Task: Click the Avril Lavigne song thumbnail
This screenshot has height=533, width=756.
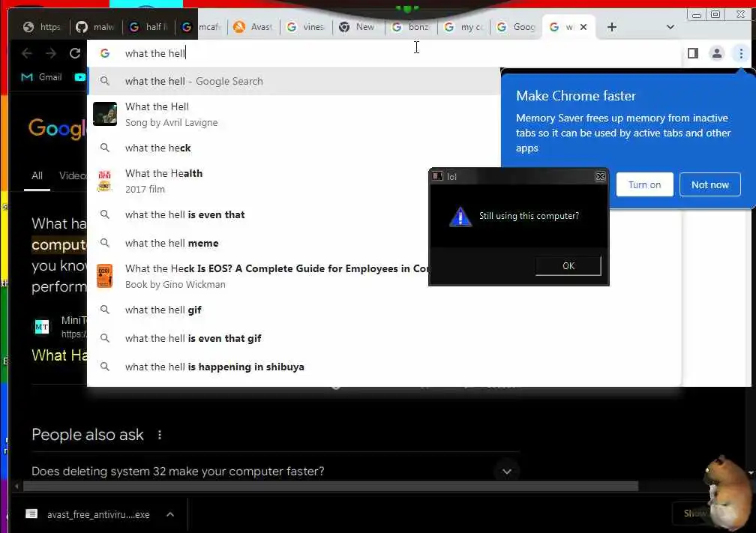Action: (x=105, y=114)
